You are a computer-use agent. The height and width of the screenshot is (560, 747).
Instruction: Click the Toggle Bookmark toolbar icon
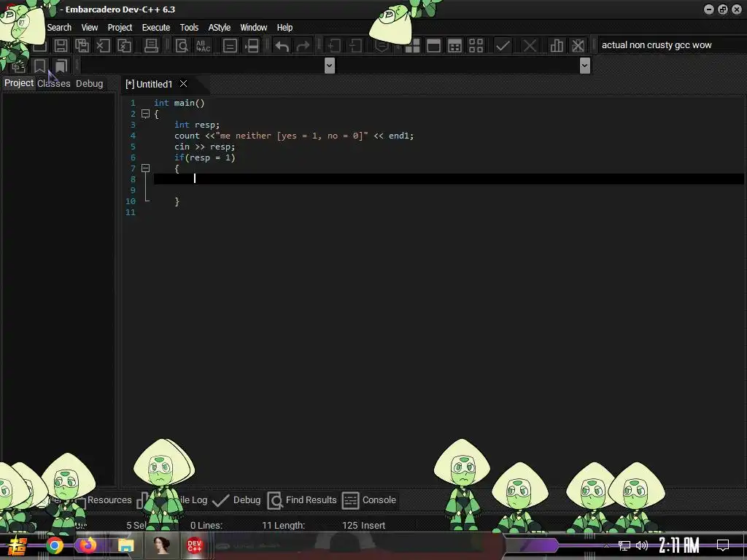click(39, 66)
